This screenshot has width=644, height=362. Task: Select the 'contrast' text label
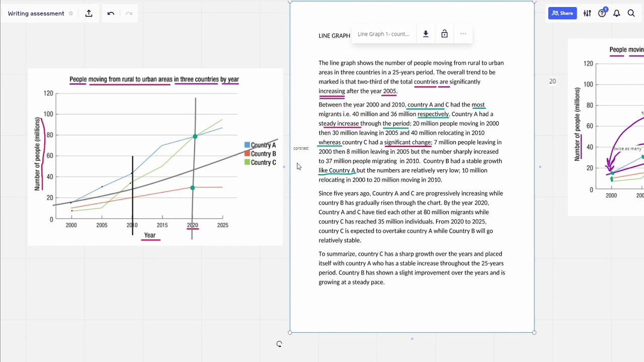[x=301, y=148]
